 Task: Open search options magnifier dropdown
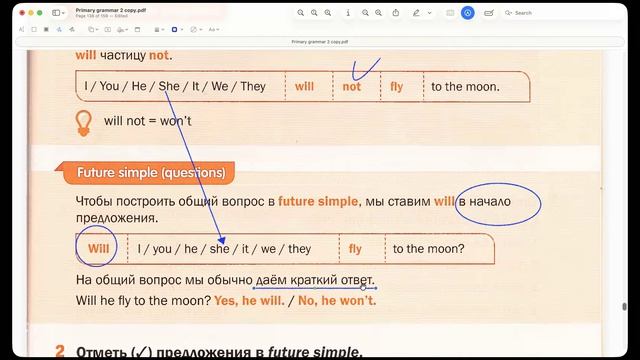pyautogui.click(x=508, y=13)
